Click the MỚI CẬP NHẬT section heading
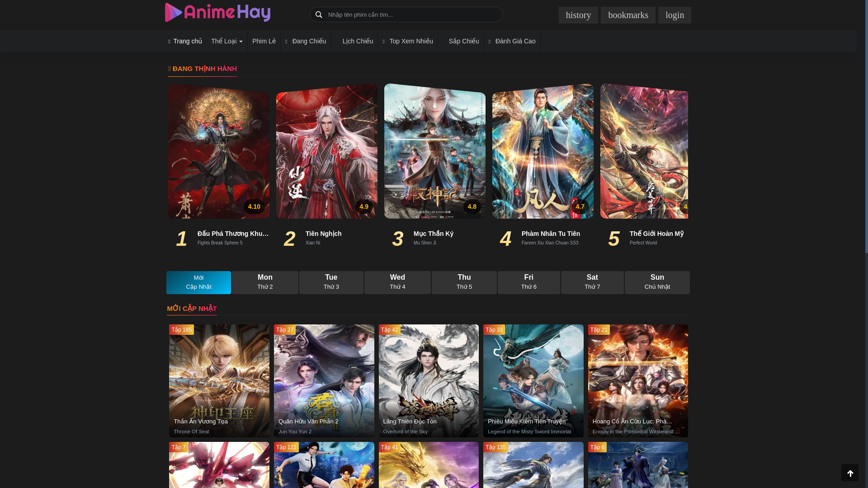 192,309
